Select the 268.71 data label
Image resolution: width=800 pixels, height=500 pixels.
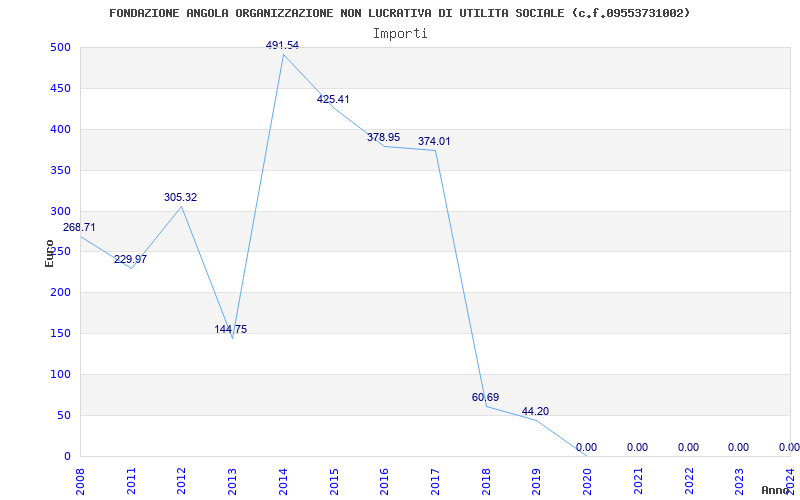[x=79, y=227]
